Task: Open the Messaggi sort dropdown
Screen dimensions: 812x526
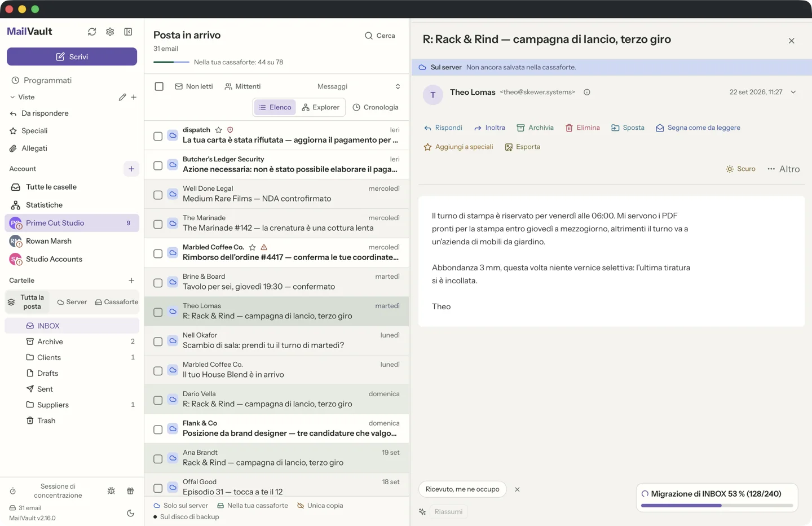Action: [x=359, y=86]
